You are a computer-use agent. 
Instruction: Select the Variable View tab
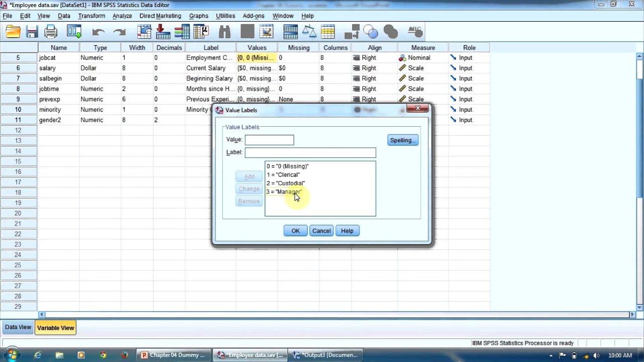(55, 328)
